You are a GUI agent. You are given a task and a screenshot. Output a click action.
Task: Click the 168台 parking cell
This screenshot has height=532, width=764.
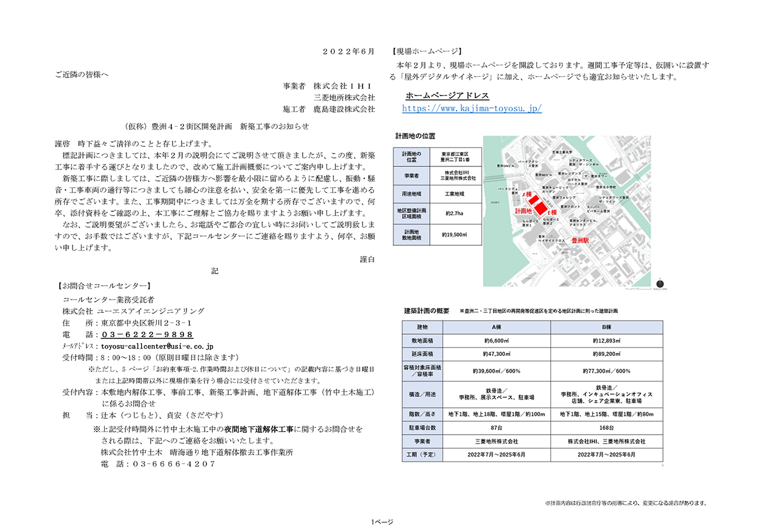(x=606, y=427)
